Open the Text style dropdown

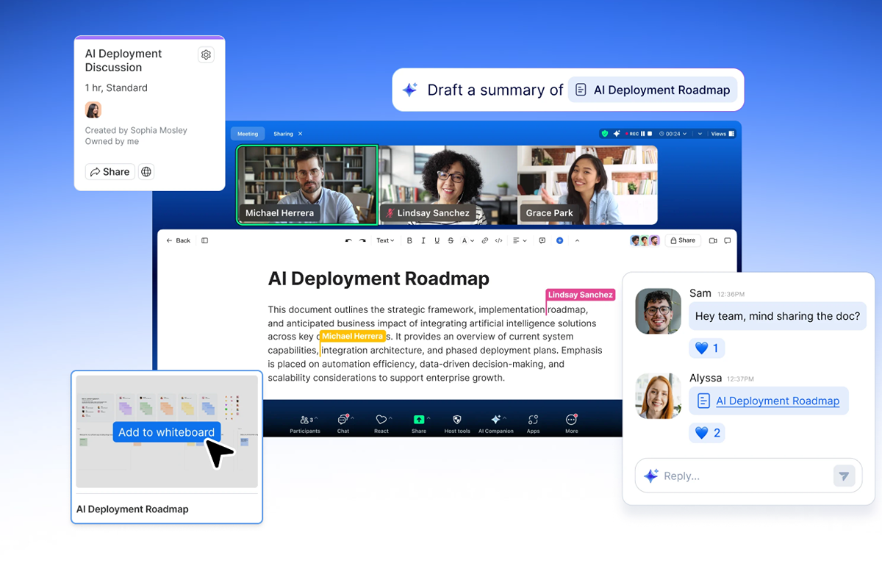click(x=385, y=240)
